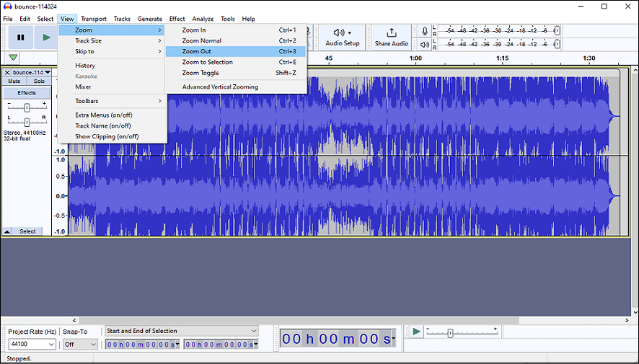Click playback level meter slider handle
This screenshot has height=364, width=639.
tap(558, 44)
